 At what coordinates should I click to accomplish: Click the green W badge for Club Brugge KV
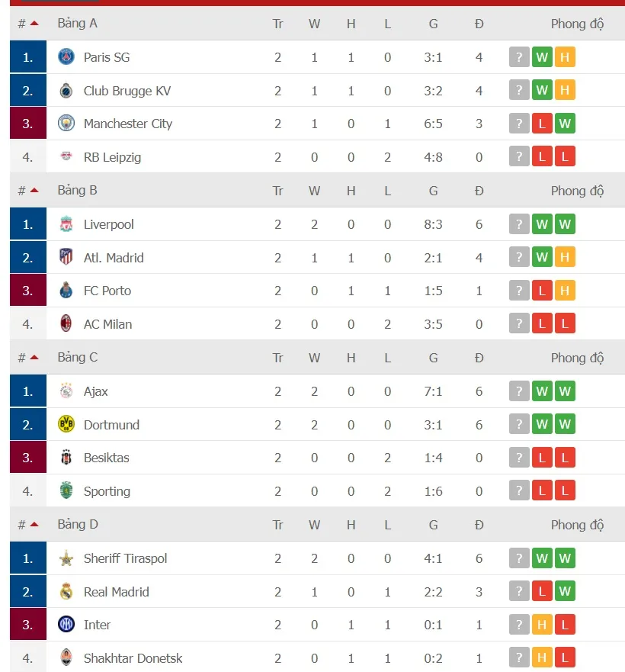pyautogui.click(x=542, y=89)
